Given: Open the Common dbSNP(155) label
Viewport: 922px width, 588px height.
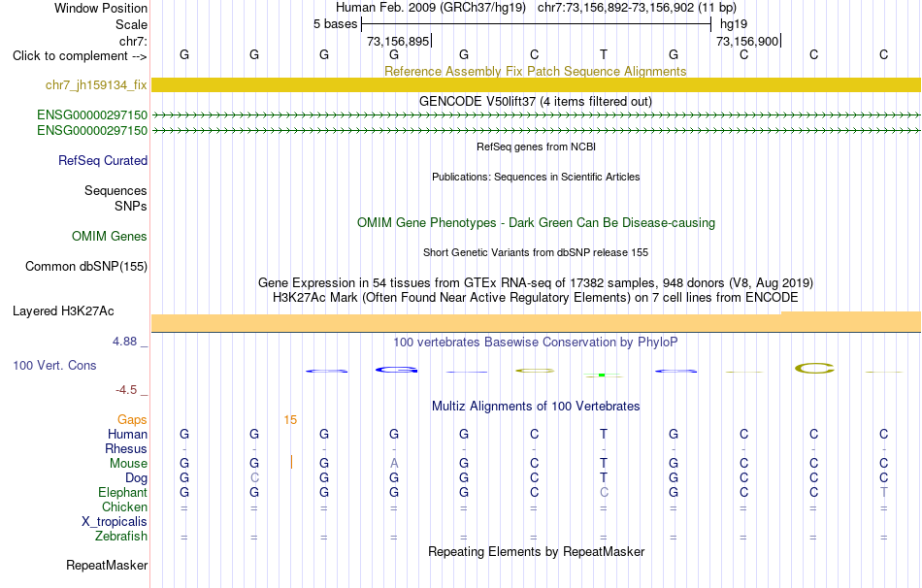Looking at the screenshot, I should [x=85, y=267].
